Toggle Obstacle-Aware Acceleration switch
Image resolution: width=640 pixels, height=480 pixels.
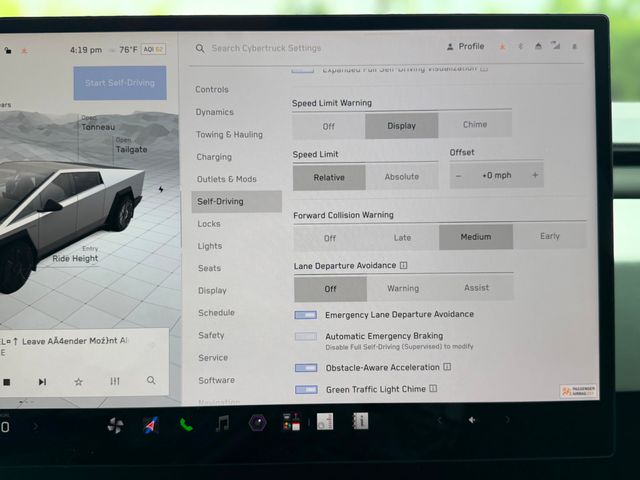[306, 368]
